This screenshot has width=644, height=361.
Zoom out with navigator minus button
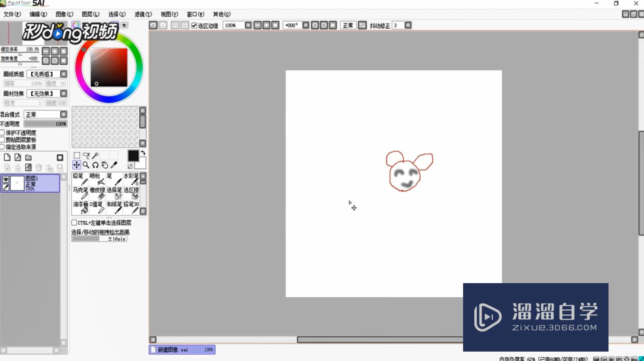[46, 51]
